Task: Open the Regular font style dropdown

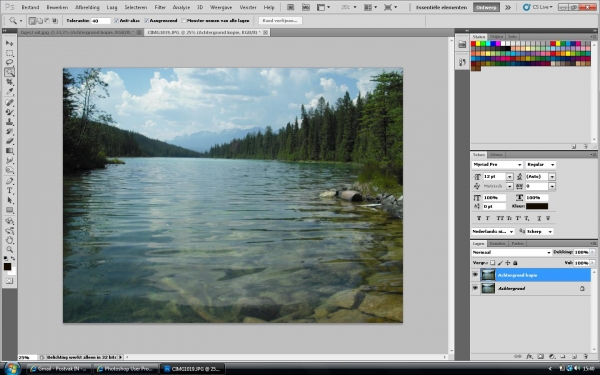Action: tap(552, 165)
